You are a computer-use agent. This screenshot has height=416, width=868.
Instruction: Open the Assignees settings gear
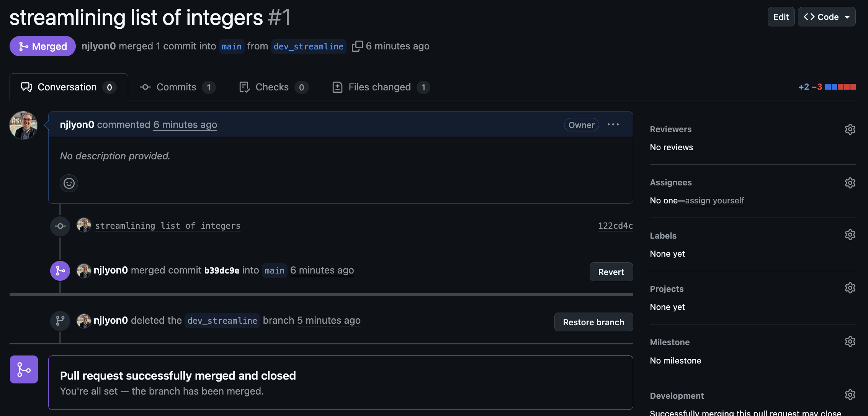click(x=850, y=183)
